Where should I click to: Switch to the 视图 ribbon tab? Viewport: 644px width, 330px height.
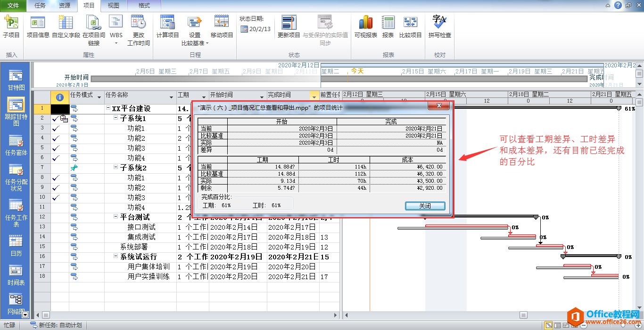tap(113, 6)
